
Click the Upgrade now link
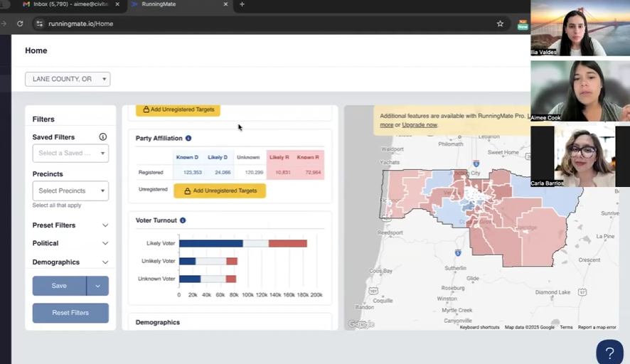(x=419, y=125)
